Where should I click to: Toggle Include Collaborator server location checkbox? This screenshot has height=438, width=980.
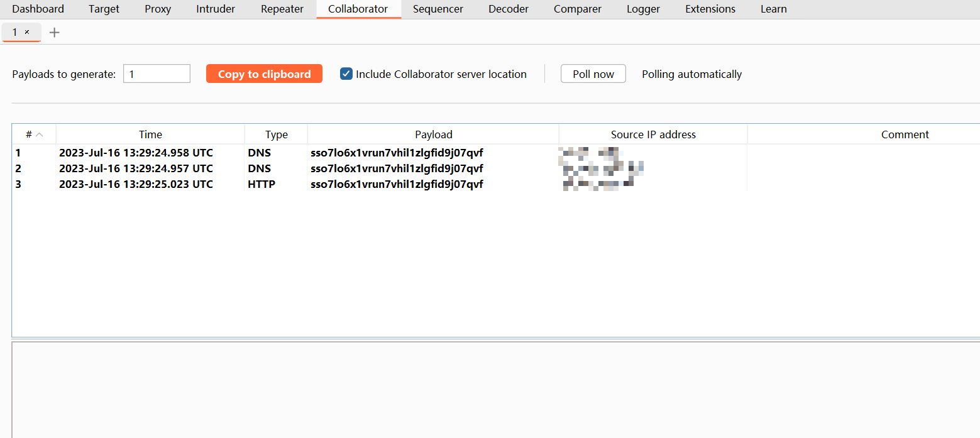click(346, 74)
